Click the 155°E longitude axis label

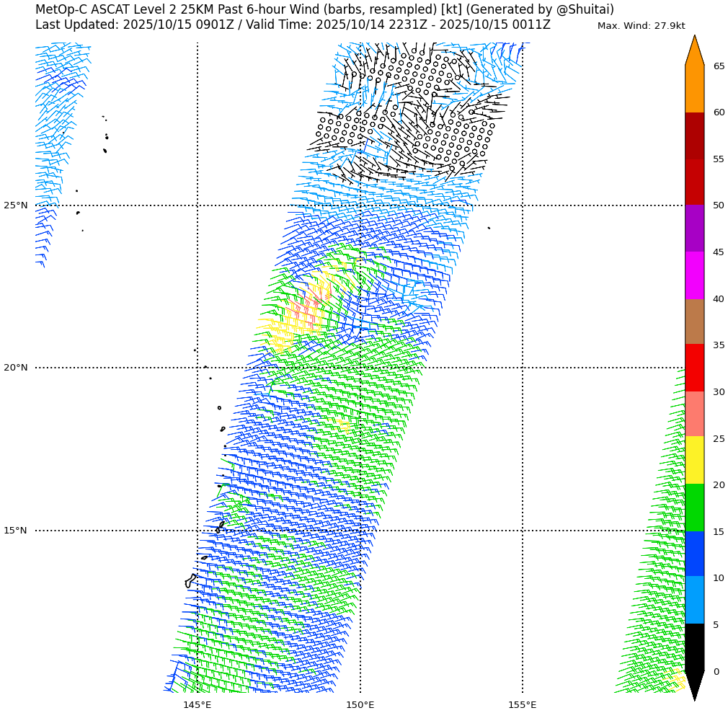tap(522, 704)
